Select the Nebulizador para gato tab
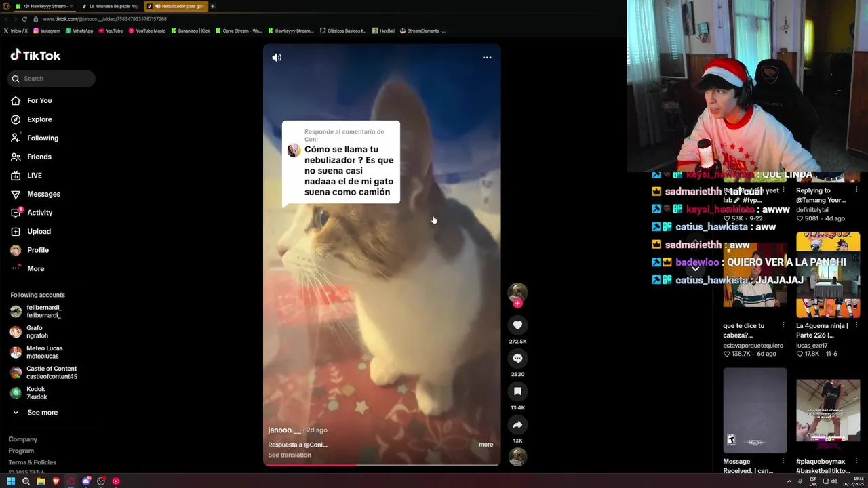 [176, 6]
